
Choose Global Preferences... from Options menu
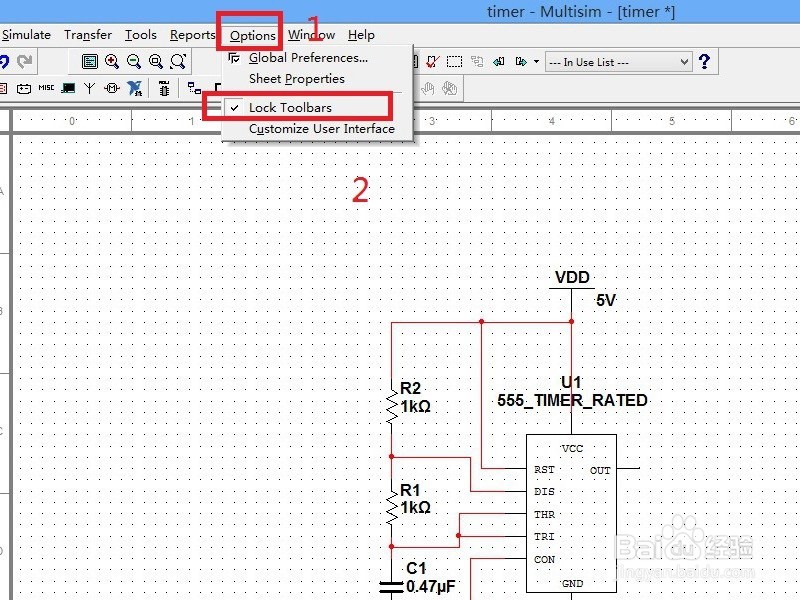tap(308, 58)
